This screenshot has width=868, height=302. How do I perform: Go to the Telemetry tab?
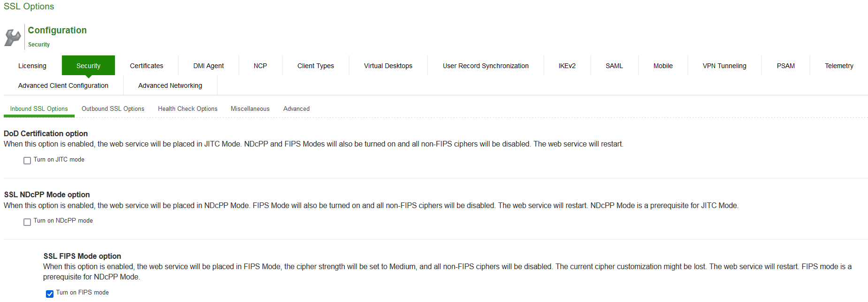[839, 66]
